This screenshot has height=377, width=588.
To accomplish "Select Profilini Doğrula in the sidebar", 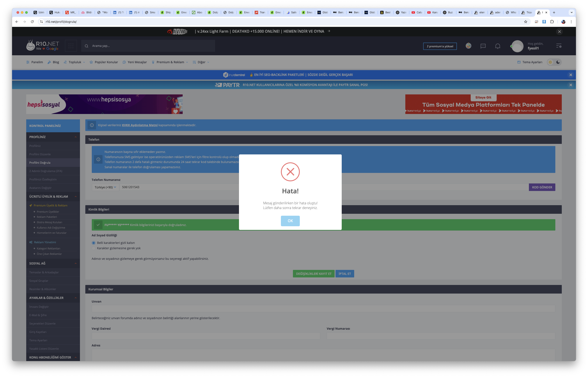I will pyautogui.click(x=53, y=163).
